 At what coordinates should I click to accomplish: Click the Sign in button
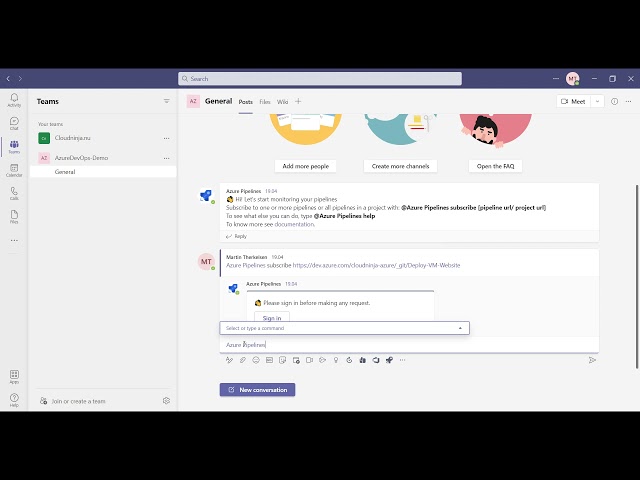coord(272,317)
